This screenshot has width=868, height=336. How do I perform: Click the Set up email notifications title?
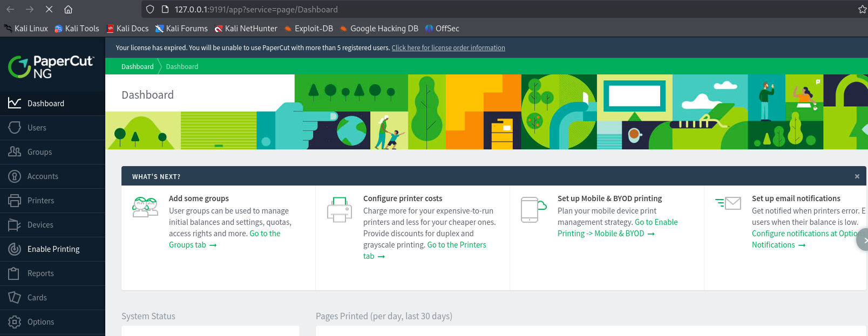(x=796, y=198)
